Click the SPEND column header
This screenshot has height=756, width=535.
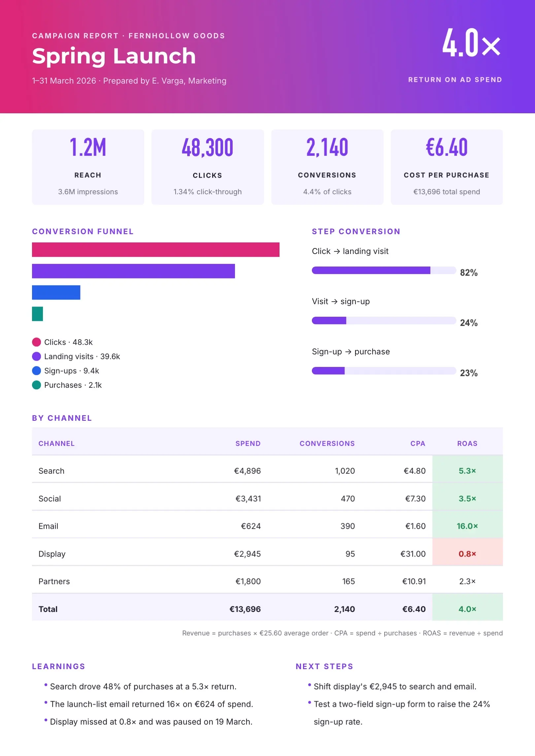pyautogui.click(x=248, y=444)
